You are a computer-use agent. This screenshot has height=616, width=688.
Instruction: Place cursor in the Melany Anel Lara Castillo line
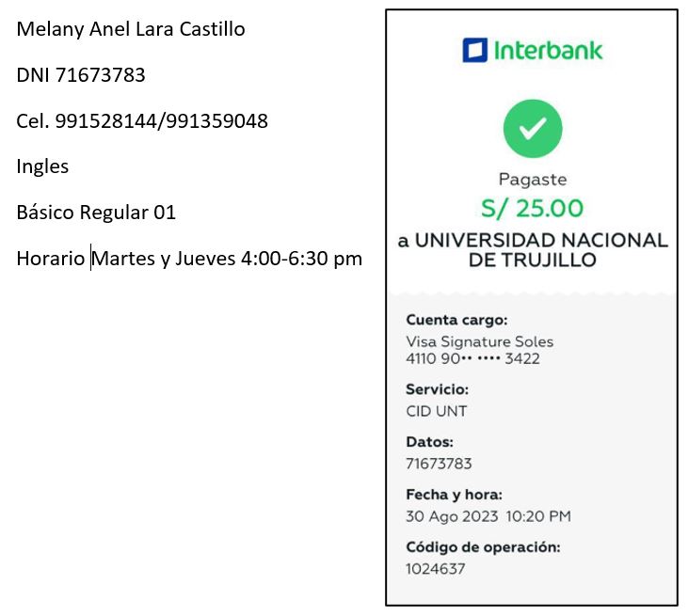131,29
